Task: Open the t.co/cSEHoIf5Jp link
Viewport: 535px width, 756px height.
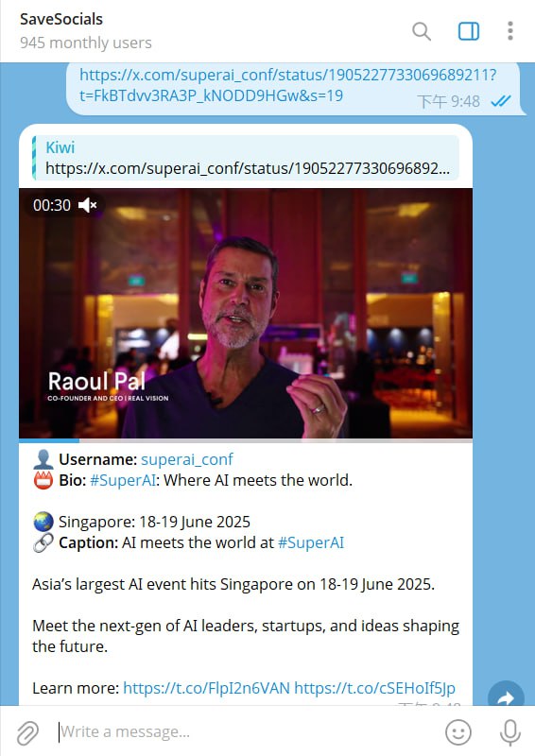Action: [375, 688]
